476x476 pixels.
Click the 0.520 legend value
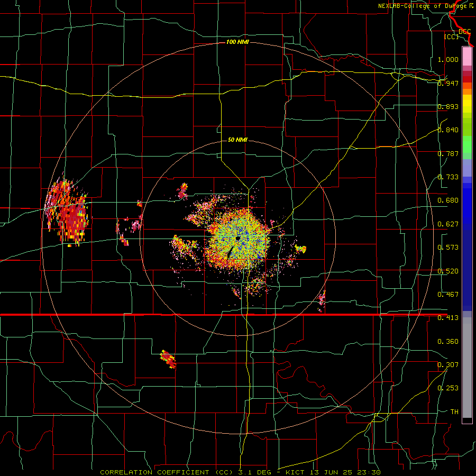coord(448,271)
